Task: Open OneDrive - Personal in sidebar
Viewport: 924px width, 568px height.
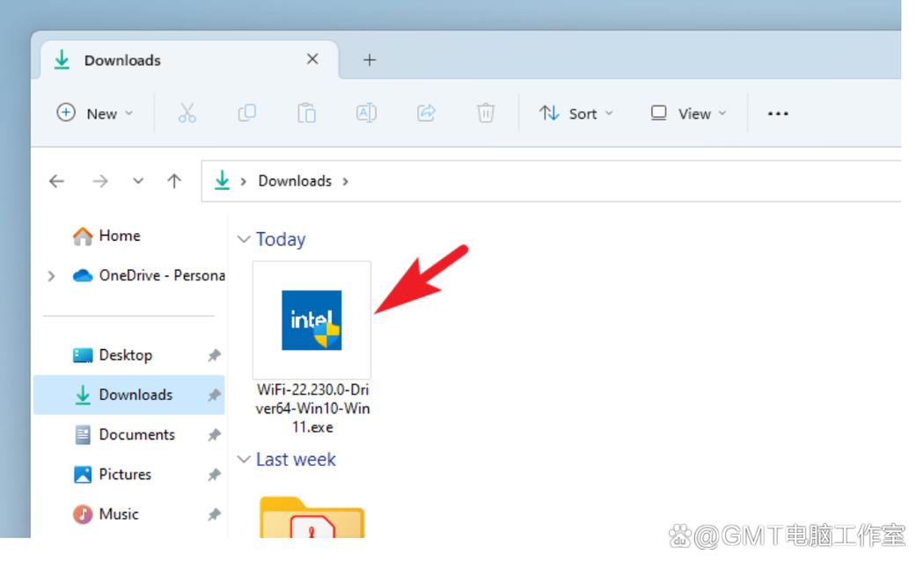Action: [149, 275]
